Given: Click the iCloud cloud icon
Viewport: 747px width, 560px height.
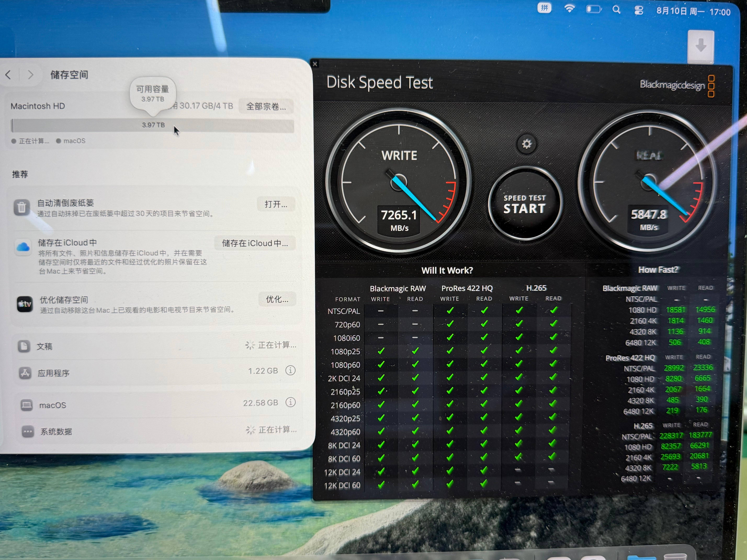Looking at the screenshot, I should click(23, 247).
